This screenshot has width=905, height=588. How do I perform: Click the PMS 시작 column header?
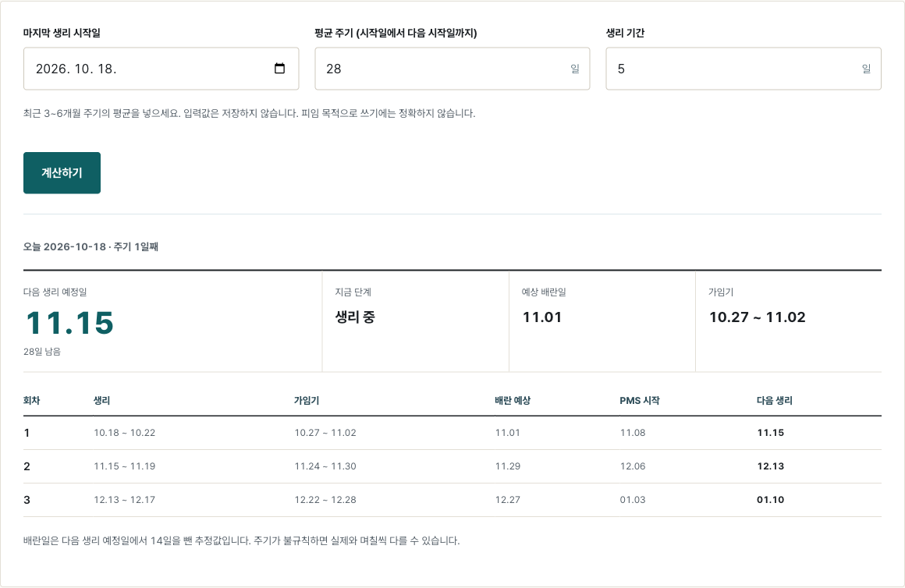coord(640,401)
